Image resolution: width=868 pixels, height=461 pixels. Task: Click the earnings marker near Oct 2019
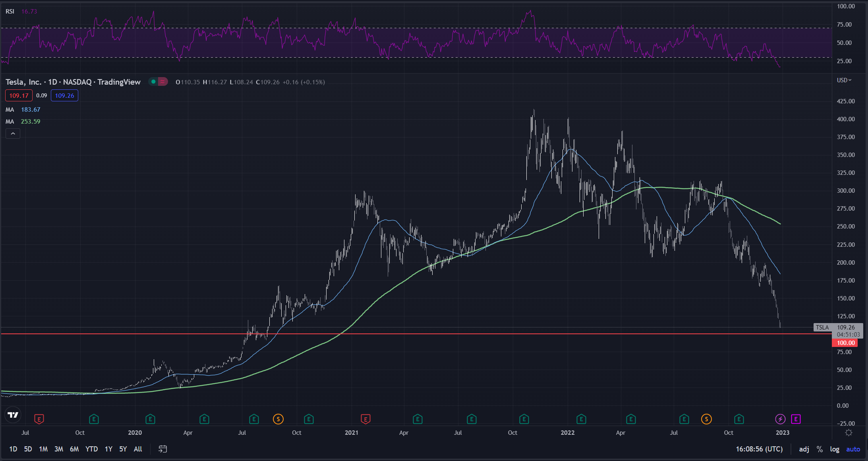point(94,419)
